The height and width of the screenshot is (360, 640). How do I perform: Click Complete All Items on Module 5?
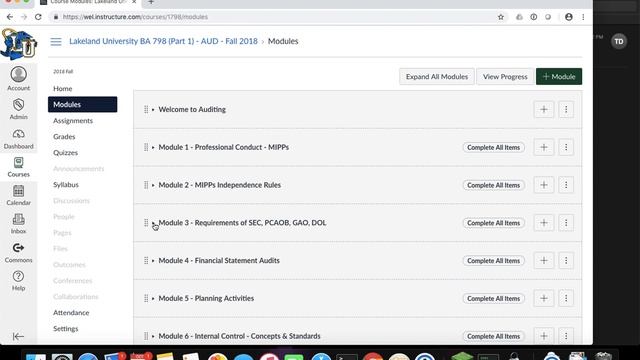[x=493, y=298]
